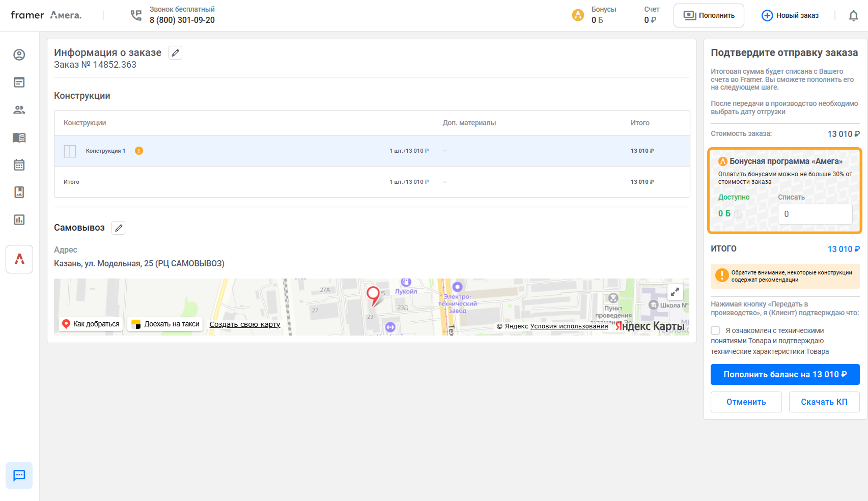Open the Как добраться directions link

[91, 324]
